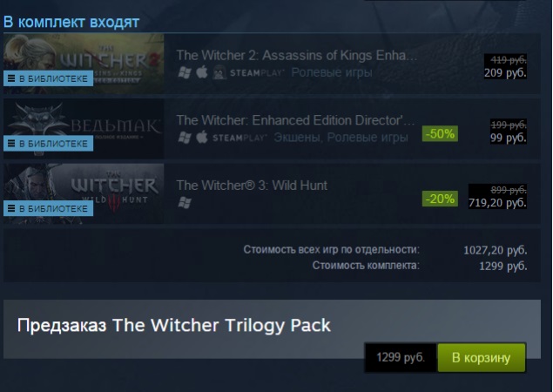Click Windows icon under Witcher Enhanced Edition
Screen dimensions: 553x392
pos(185,138)
